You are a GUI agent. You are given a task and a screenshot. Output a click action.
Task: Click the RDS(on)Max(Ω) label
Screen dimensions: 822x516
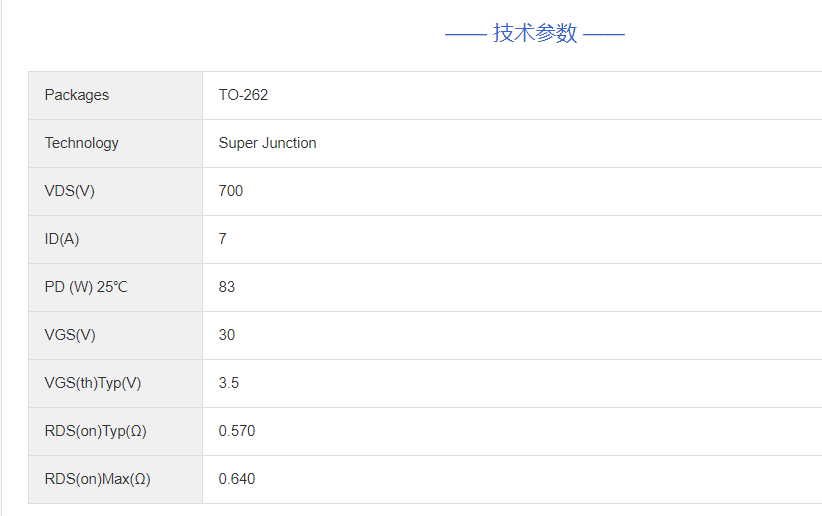[98, 479]
